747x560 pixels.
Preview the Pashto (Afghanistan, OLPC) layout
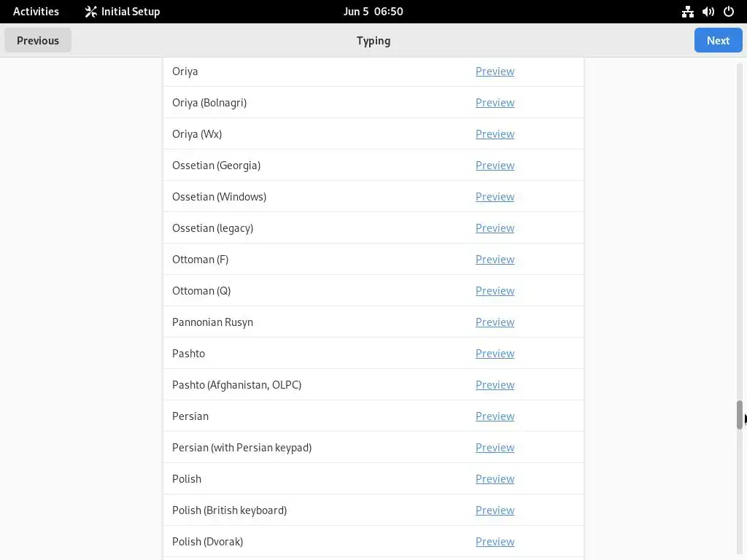pos(495,385)
